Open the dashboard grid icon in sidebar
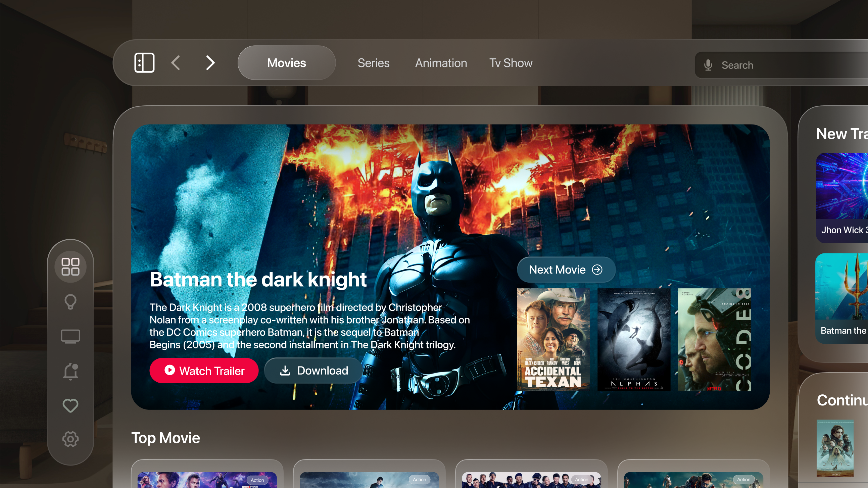This screenshot has width=868, height=488. 70,266
